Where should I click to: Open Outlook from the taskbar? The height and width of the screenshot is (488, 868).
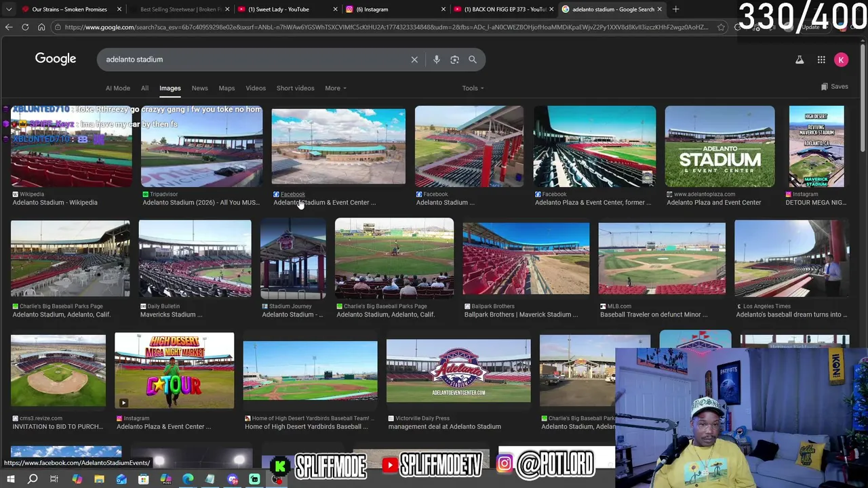121,480
